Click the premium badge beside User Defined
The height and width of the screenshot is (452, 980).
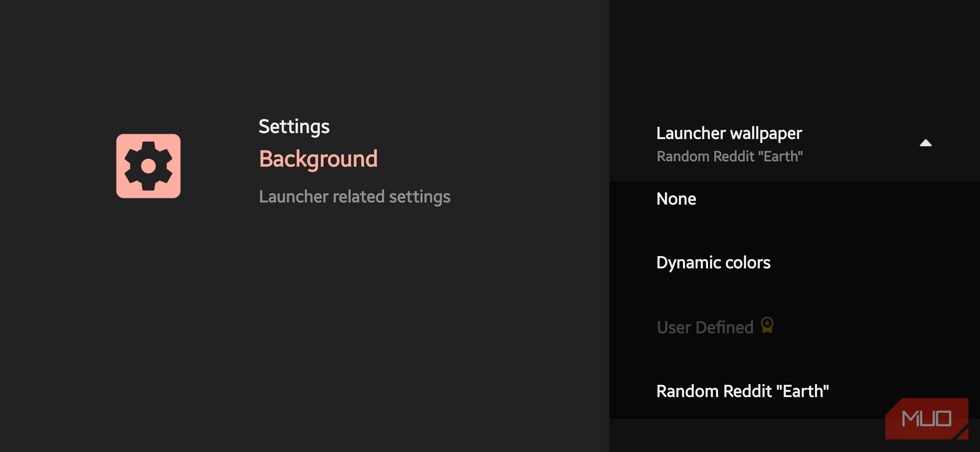pos(767,326)
